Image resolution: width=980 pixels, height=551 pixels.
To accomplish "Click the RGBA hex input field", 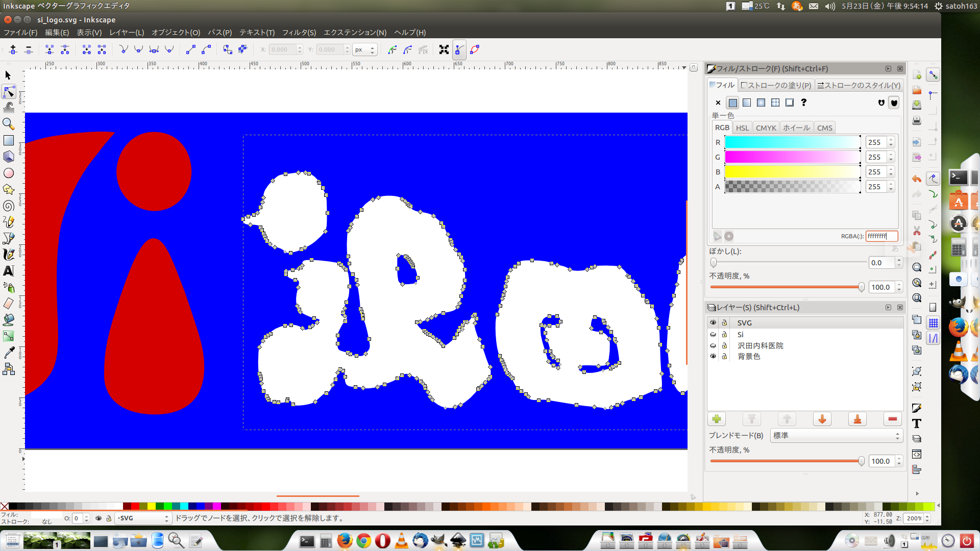I will tap(881, 236).
